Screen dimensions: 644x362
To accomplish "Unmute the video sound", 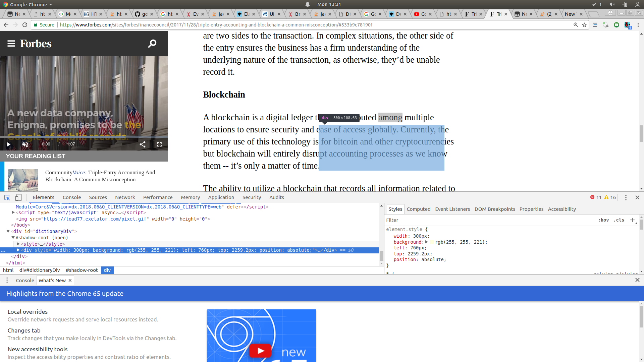I will click(x=25, y=144).
